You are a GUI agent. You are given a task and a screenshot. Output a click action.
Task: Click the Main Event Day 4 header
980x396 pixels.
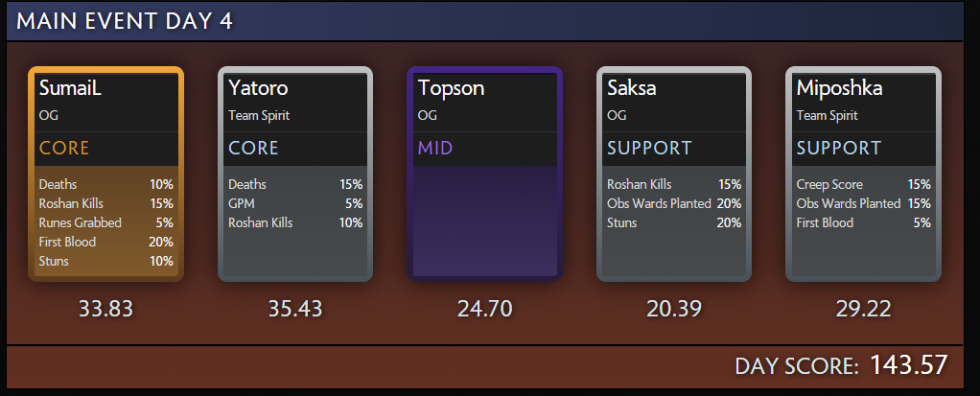point(125,20)
